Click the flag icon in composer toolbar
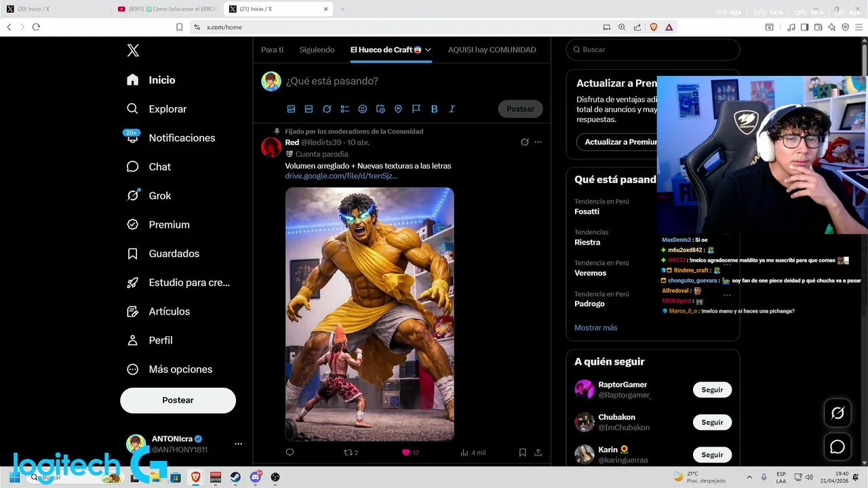The height and width of the screenshot is (488, 868). point(416,109)
